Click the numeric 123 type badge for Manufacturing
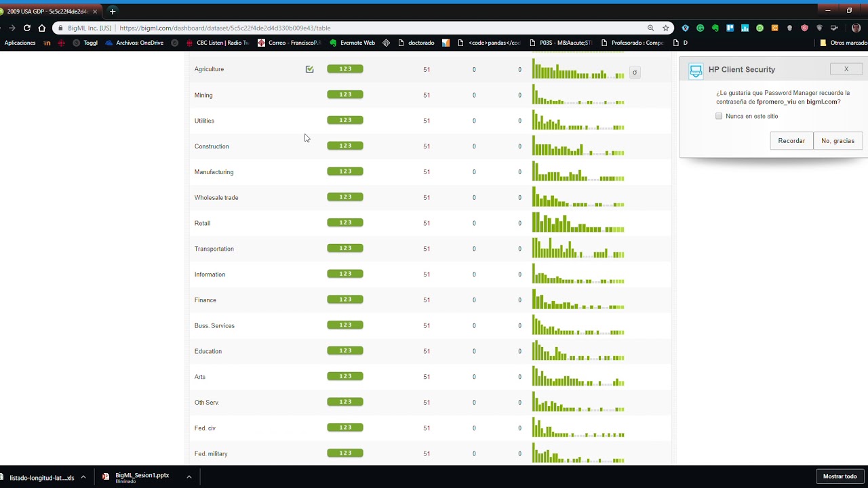 [x=345, y=171]
